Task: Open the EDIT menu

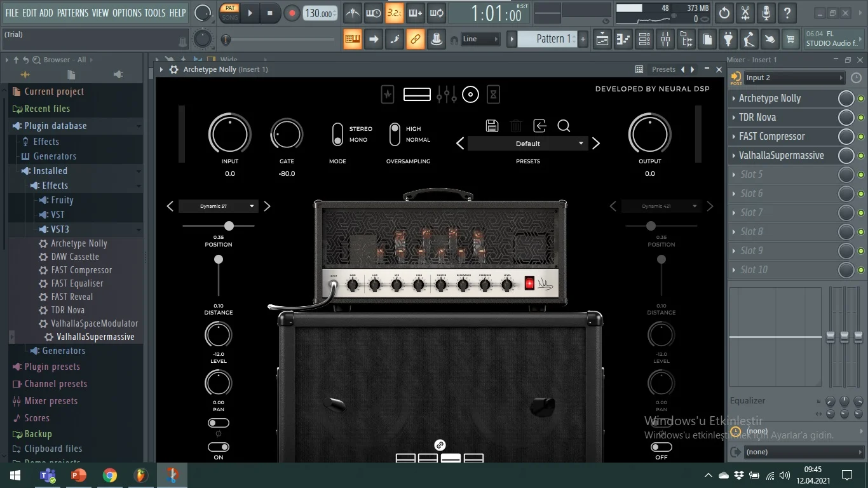Action: tap(29, 13)
